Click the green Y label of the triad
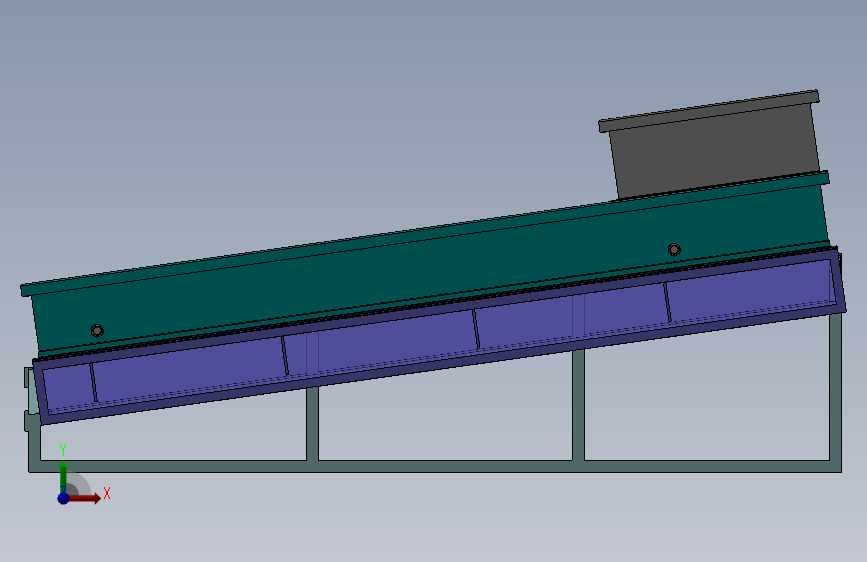This screenshot has height=562, width=867. 63,450
